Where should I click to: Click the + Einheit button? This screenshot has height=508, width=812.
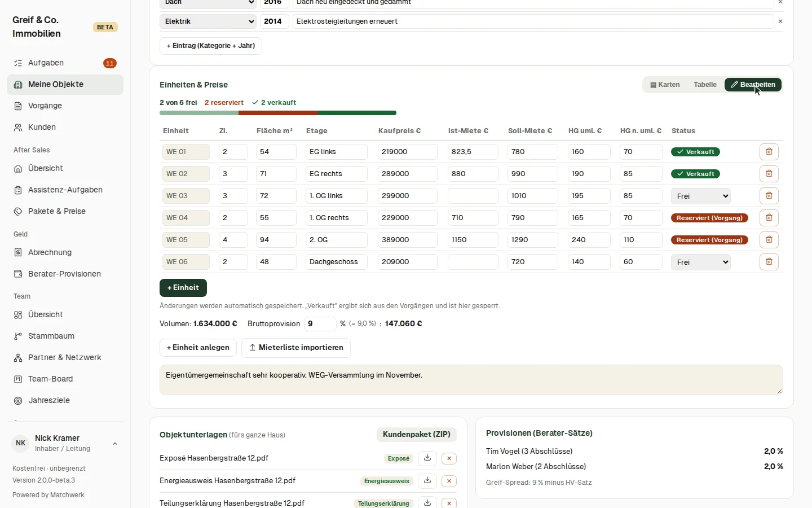(183, 288)
